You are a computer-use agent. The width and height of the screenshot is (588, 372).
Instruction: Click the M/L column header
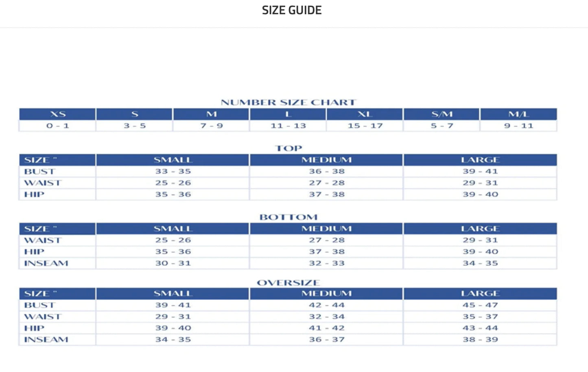[518, 114]
